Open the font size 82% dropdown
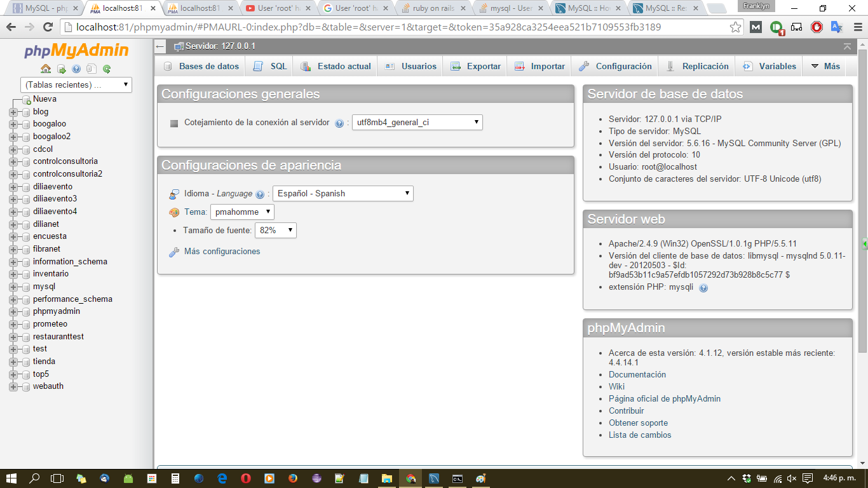868x488 pixels. (275, 230)
